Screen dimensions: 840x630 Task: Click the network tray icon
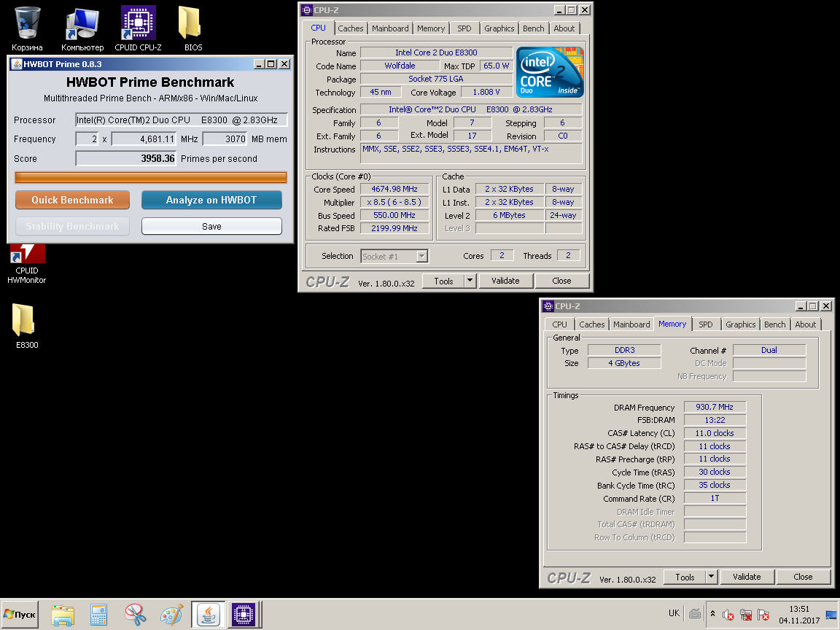(746, 615)
